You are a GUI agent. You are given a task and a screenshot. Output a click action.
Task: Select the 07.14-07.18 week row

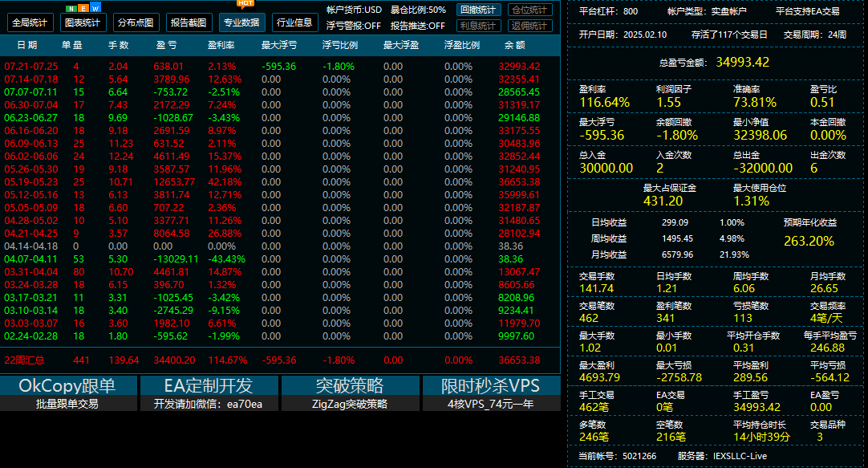pyautogui.click(x=279, y=79)
